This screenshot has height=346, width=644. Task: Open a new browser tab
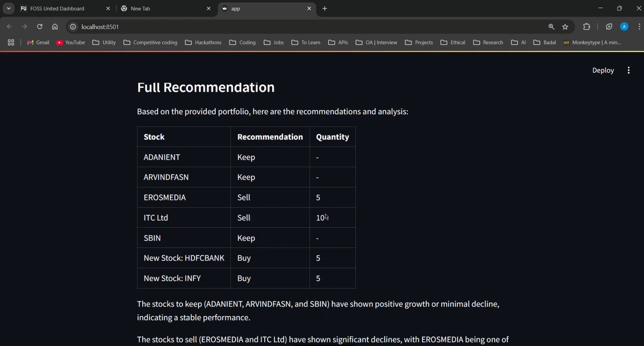(x=325, y=9)
